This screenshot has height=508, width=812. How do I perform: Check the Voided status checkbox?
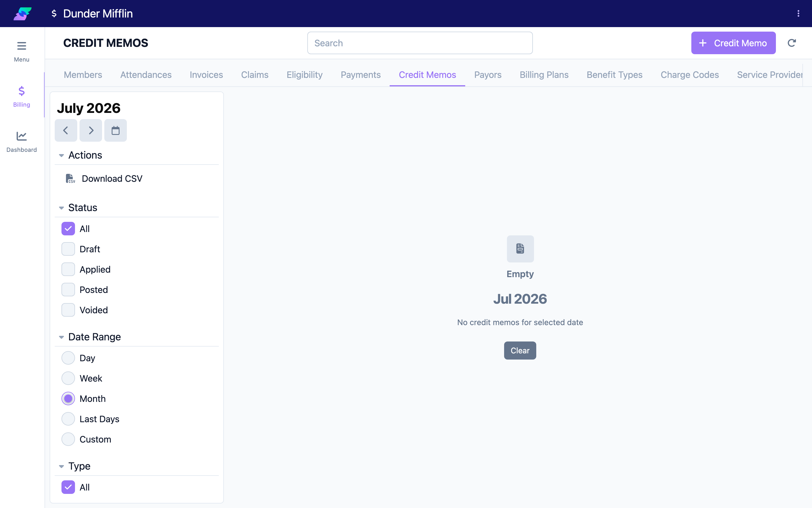pos(68,310)
